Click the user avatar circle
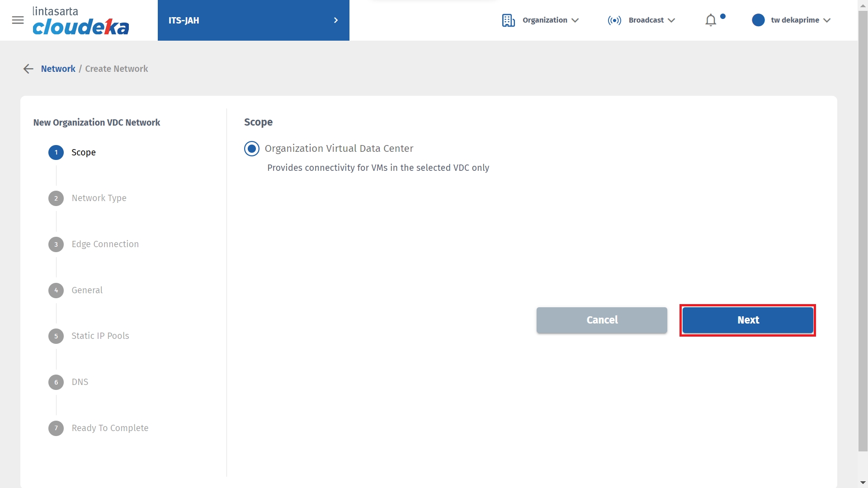Screen dimensions: 868x488 (758, 20)
